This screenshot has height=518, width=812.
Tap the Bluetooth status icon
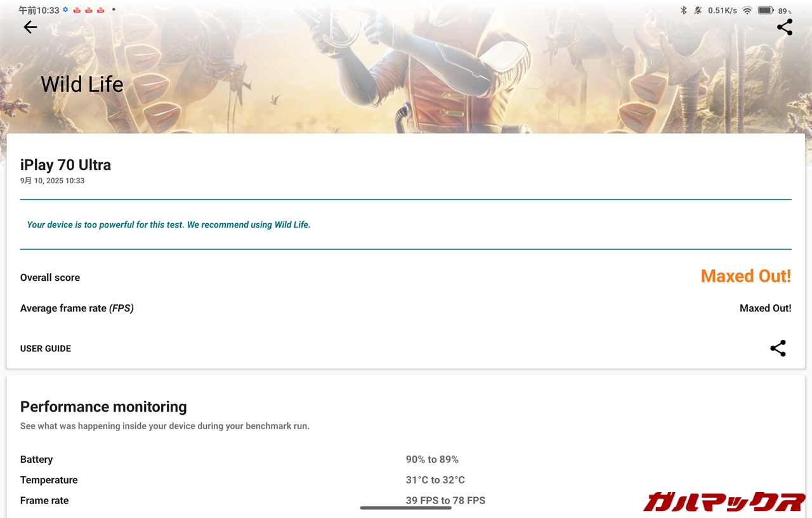pos(684,10)
